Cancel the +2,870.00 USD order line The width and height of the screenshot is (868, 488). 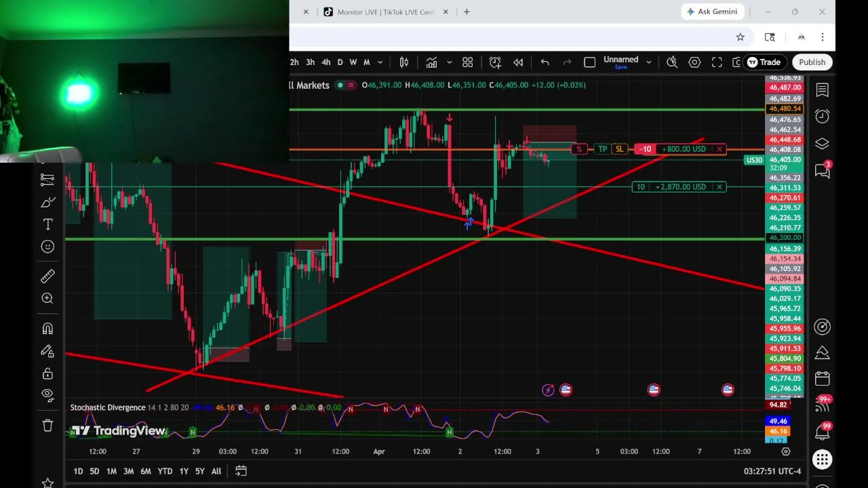[x=719, y=187]
